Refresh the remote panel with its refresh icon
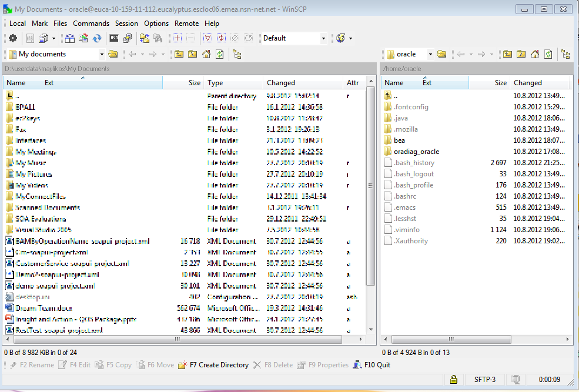Image resolution: width=579 pixels, height=392 pixels. 548,54
